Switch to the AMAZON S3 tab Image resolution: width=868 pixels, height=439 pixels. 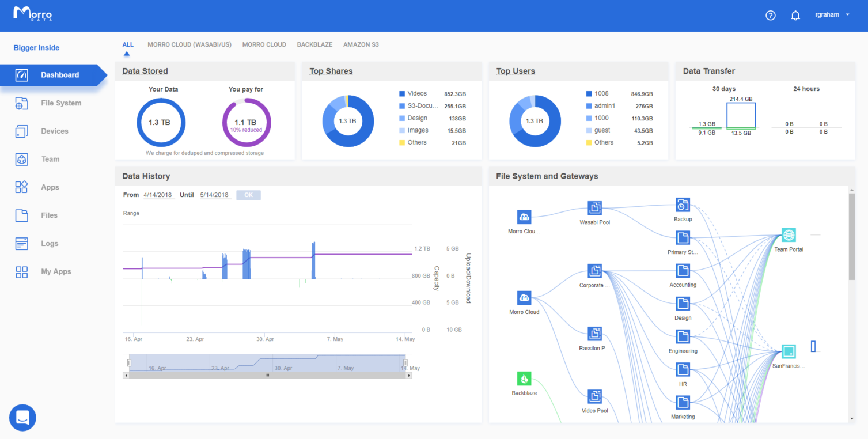(361, 44)
